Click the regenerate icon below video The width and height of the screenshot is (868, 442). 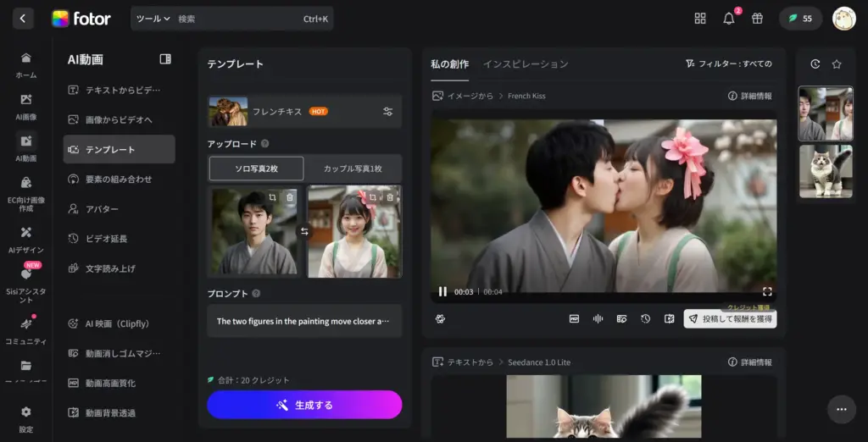(x=440, y=318)
